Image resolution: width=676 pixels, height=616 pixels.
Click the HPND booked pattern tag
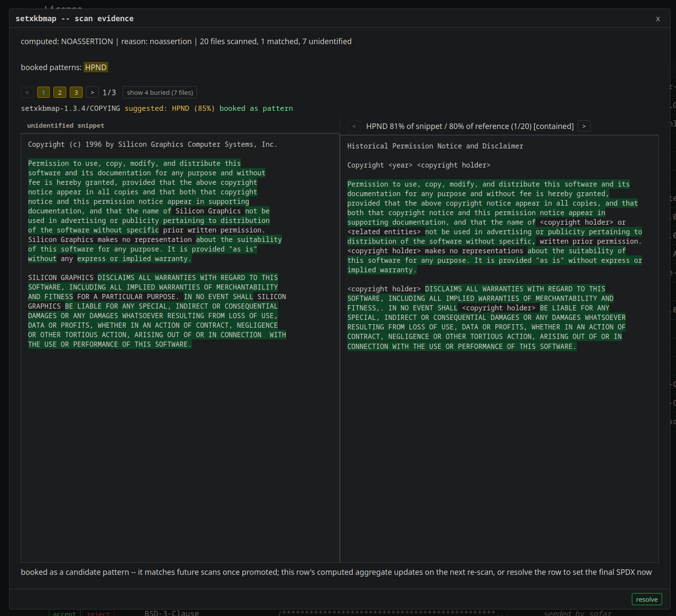(96, 67)
